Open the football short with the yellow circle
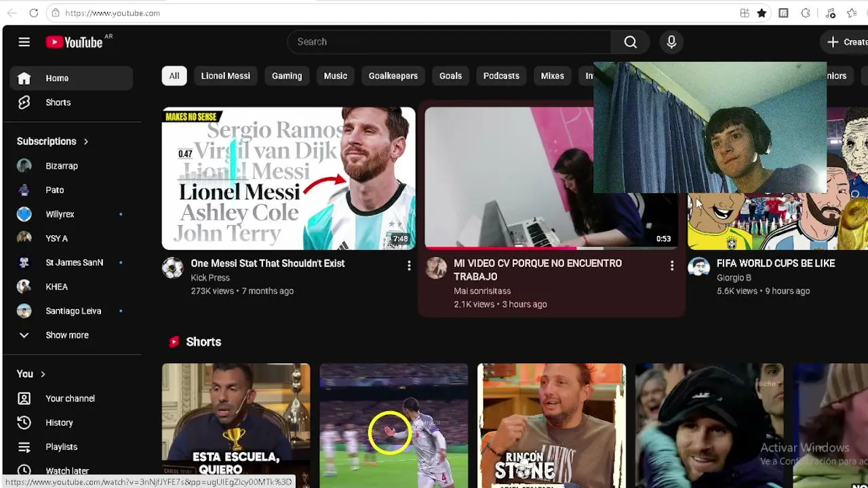This screenshot has width=868, height=488. [x=394, y=426]
